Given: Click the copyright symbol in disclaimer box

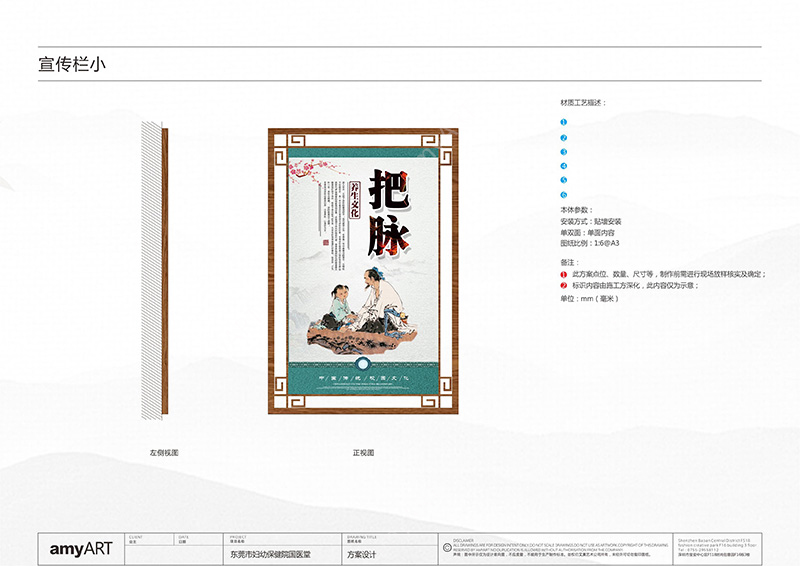Looking at the screenshot, I should pos(446,548).
